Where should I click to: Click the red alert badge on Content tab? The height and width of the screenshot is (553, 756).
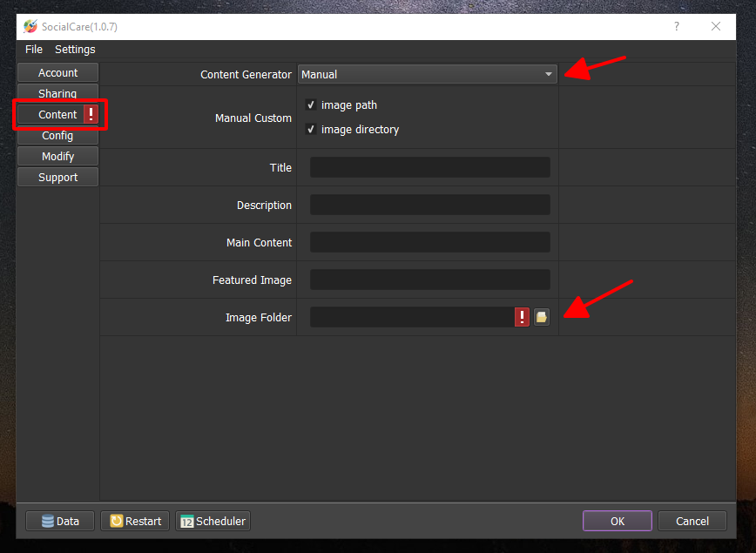[91, 114]
